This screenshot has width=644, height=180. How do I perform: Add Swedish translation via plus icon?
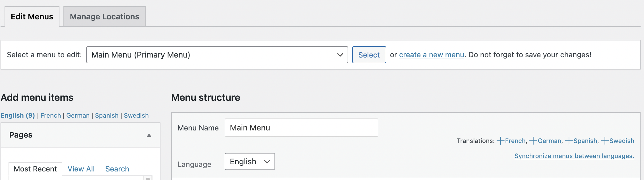coord(605,141)
